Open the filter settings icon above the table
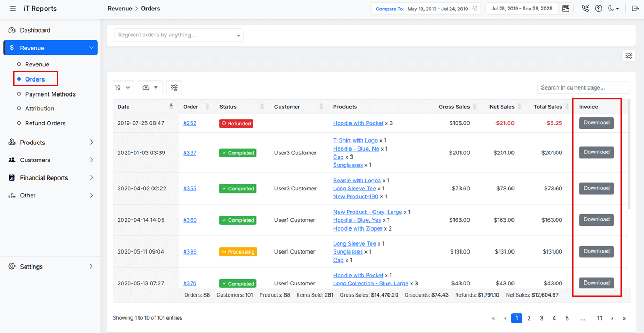644x333 pixels. click(629, 56)
